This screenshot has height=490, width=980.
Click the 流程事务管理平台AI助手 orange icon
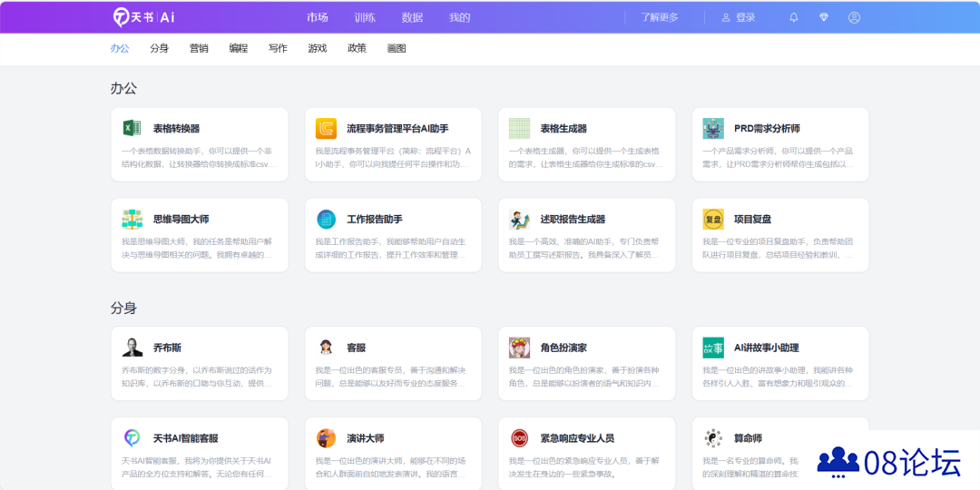(327, 128)
